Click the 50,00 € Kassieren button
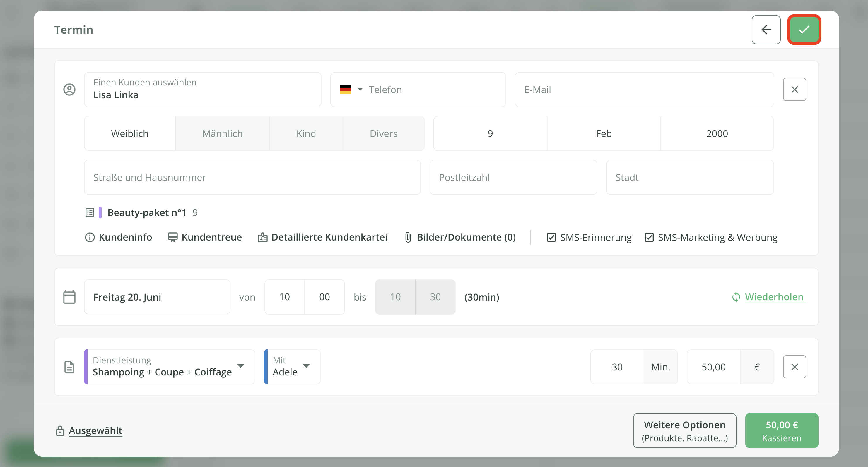This screenshot has width=868, height=467. 782,431
